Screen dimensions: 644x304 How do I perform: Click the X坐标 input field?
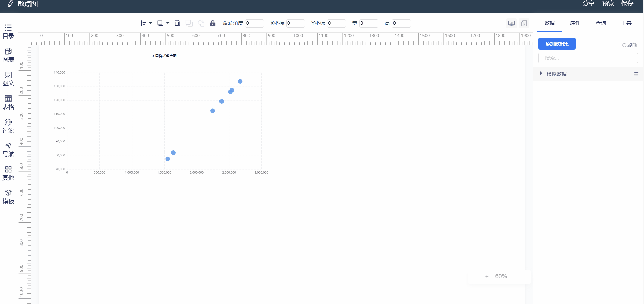(x=296, y=23)
